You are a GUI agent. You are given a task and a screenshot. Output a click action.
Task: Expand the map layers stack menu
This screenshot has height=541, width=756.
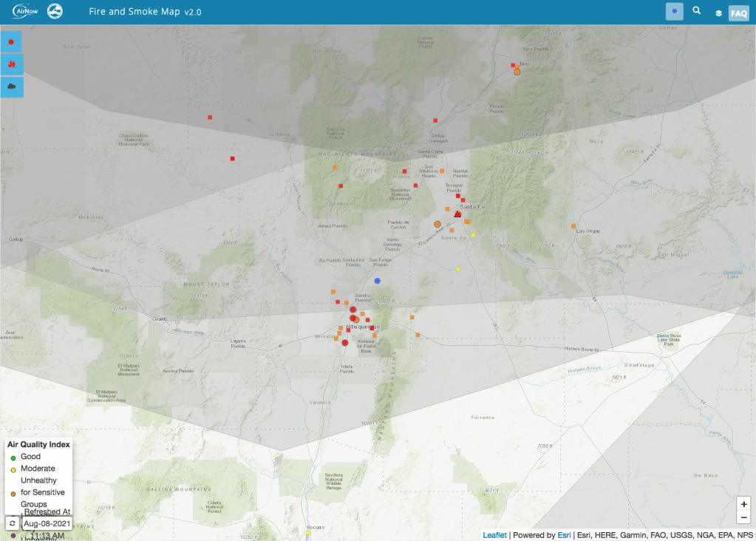(x=718, y=13)
